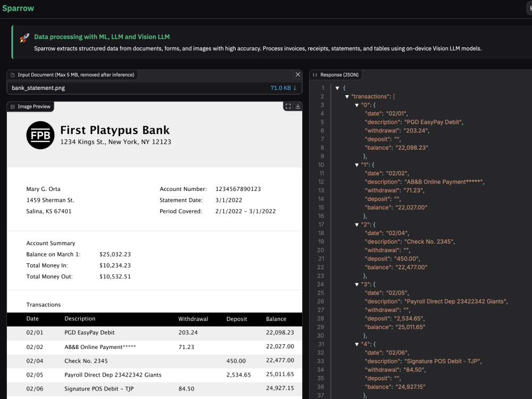Click Balance on March 1 $25,032.23 in preview
Viewport: 532px width, 399px height.
tap(115, 254)
